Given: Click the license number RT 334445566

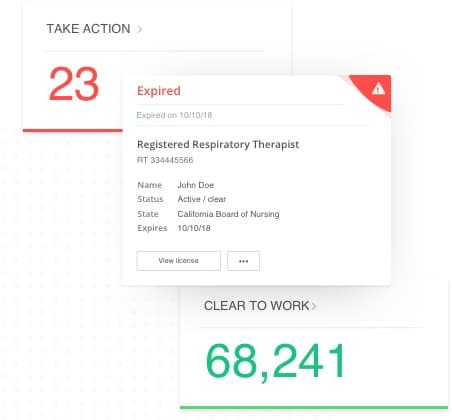Looking at the screenshot, I should tap(165, 160).
